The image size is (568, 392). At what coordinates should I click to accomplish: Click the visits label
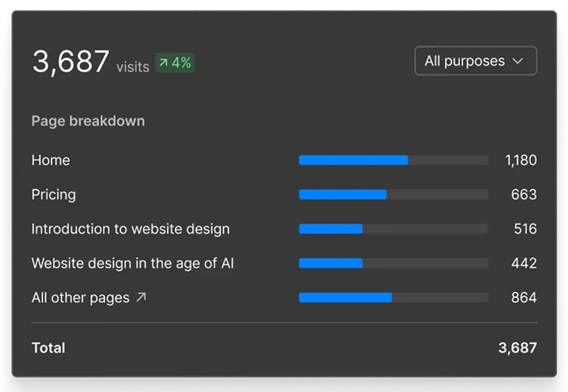click(x=133, y=67)
